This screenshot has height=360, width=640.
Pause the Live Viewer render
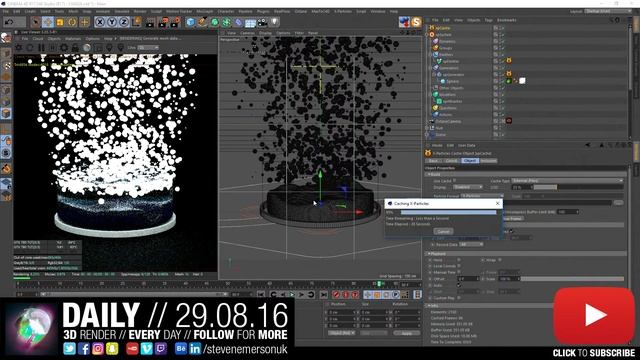tap(42, 48)
